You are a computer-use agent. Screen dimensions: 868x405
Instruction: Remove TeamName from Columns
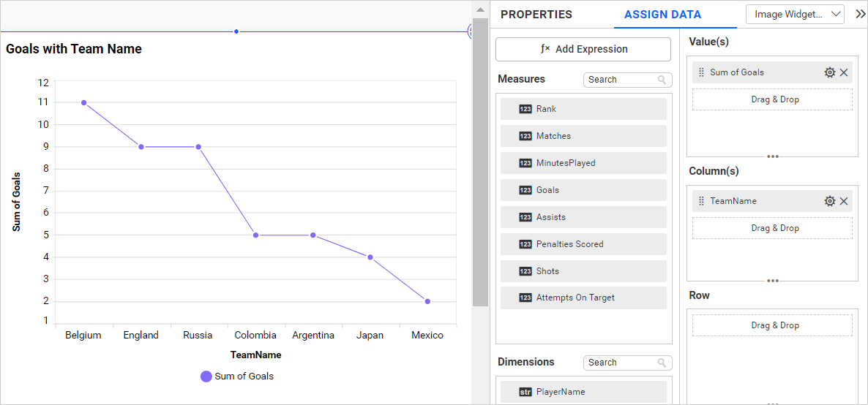point(844,201)
